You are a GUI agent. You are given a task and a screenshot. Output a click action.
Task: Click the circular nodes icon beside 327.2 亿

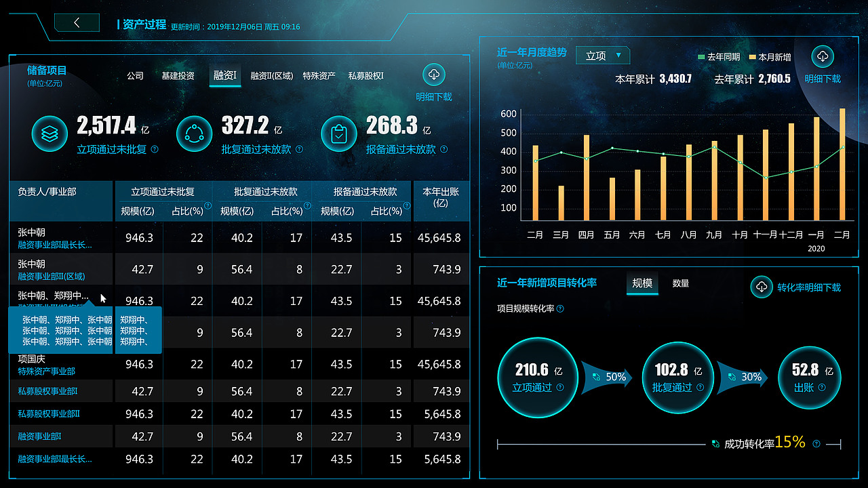tap(194, 134)
